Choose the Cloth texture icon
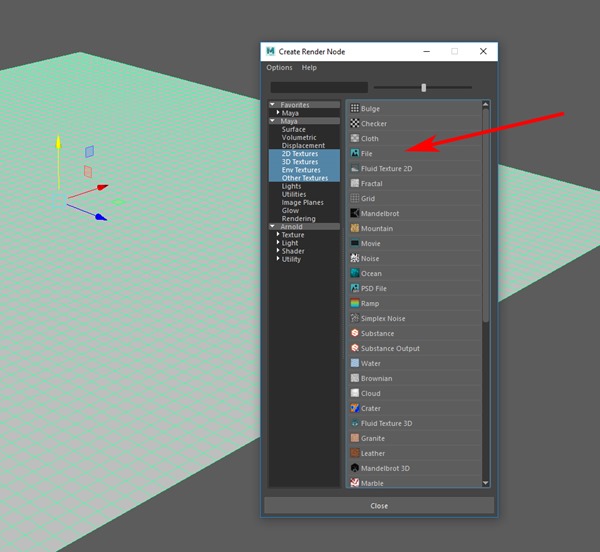This screenshot has height=552, width=600. click(x=355, y=138)
